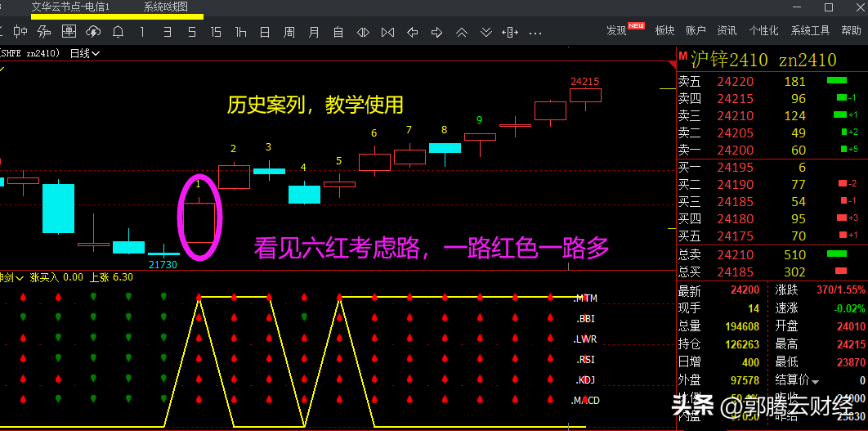Click the 24215 high candlestick on chart
This screenshot has width=868, height=431.
click(585, 96)
